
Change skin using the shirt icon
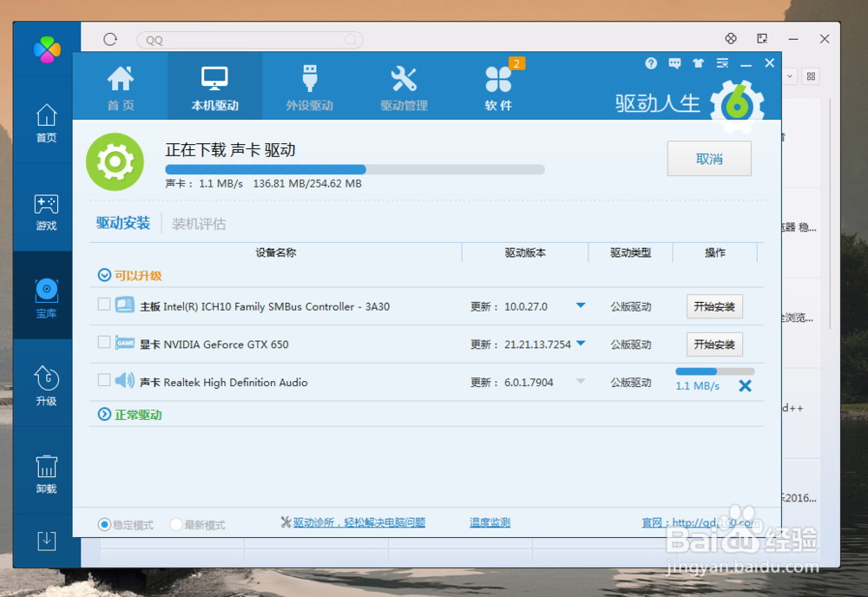699,63
